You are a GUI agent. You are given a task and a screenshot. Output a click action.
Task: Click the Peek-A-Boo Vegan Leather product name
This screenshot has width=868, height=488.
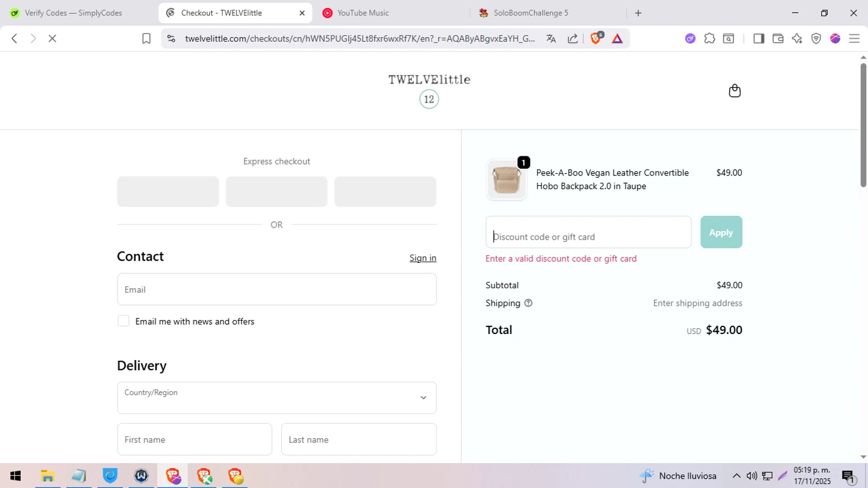[612, 179]
